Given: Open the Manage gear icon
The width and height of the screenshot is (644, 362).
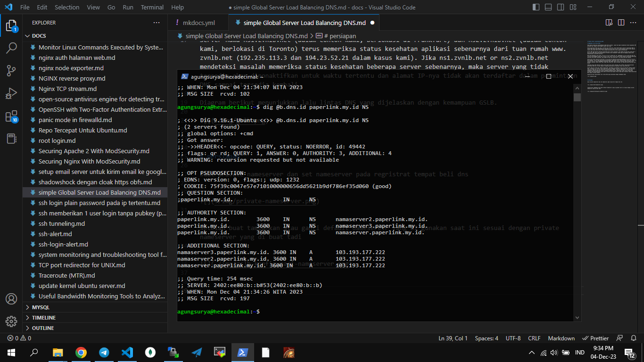Looking at the screenshot, I should pyautogui.click(x=11, y=321).
